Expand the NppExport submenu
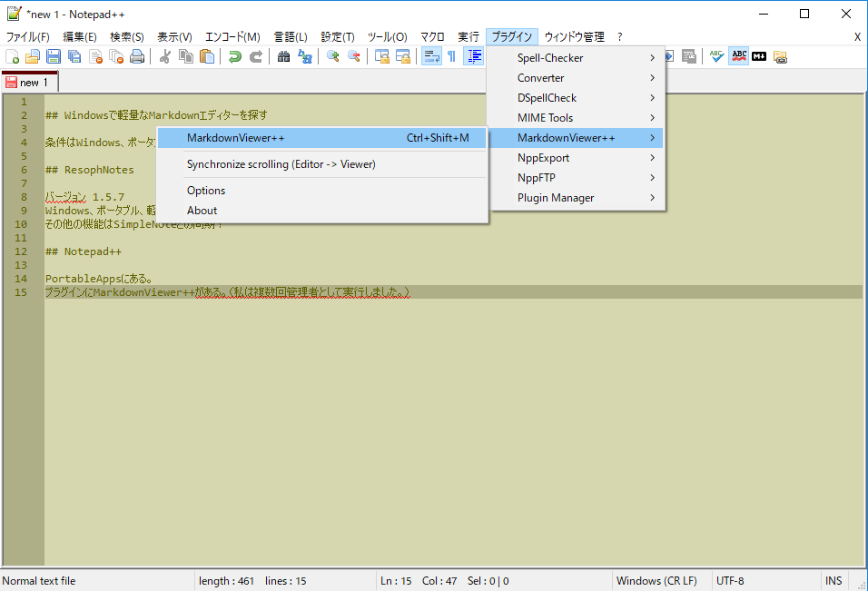The height and width of the screenshot is (591, 868). pos(576,157)
